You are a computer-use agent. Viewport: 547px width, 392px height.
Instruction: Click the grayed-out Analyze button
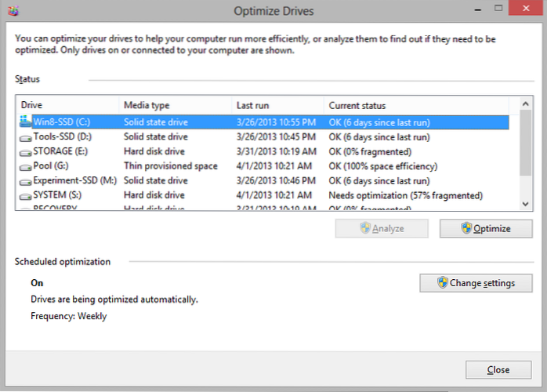pos(382,229)
